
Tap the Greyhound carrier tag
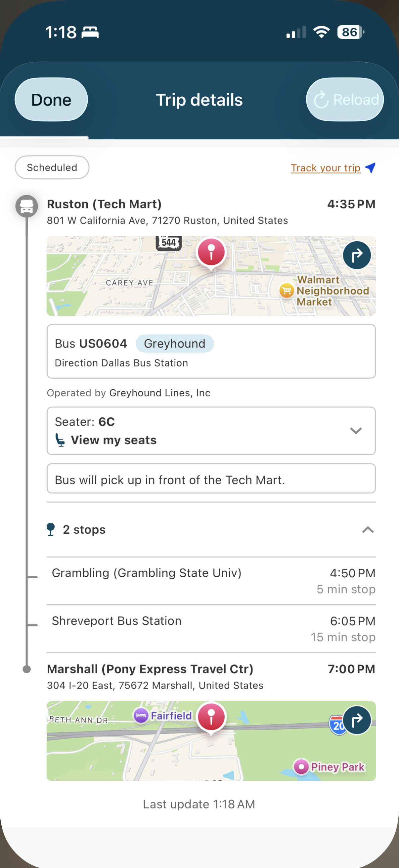tap(174, 344)
